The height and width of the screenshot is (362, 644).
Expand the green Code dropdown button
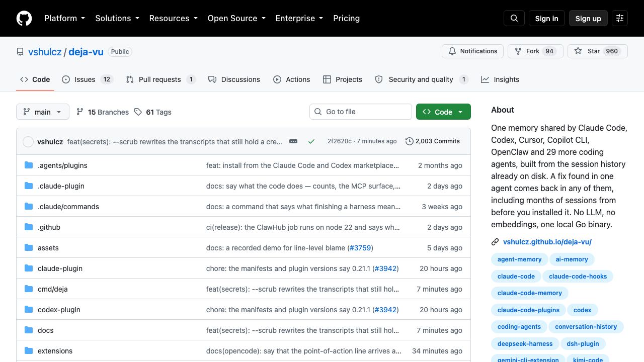point(443,112)
